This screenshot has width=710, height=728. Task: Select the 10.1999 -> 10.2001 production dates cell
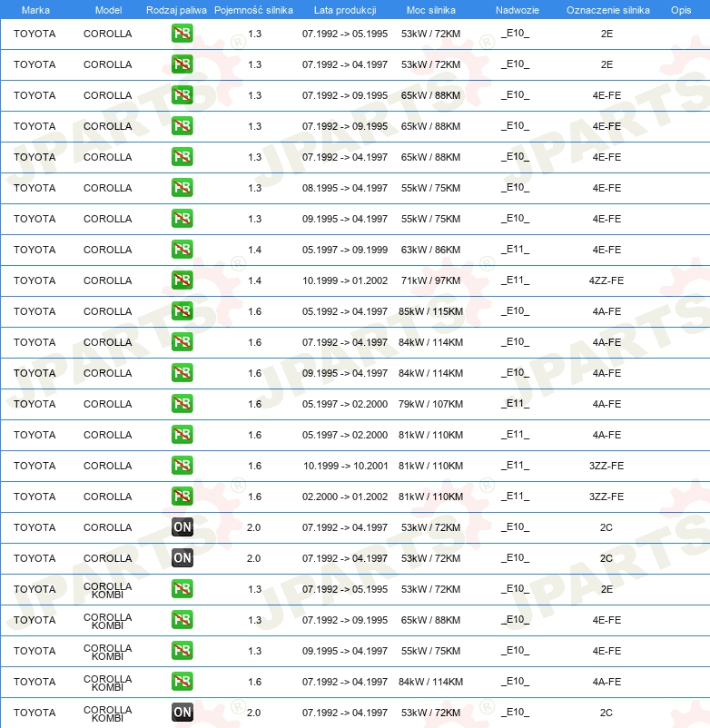[346, 466]
